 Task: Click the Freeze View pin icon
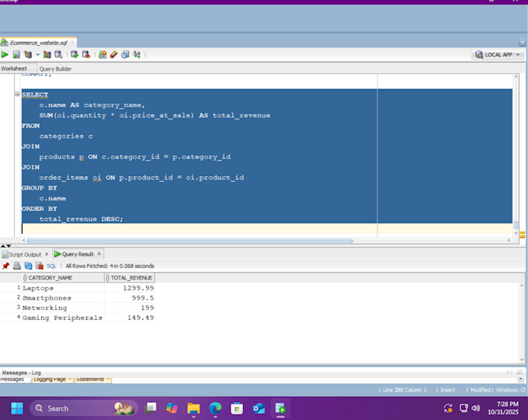click(5, 266)
